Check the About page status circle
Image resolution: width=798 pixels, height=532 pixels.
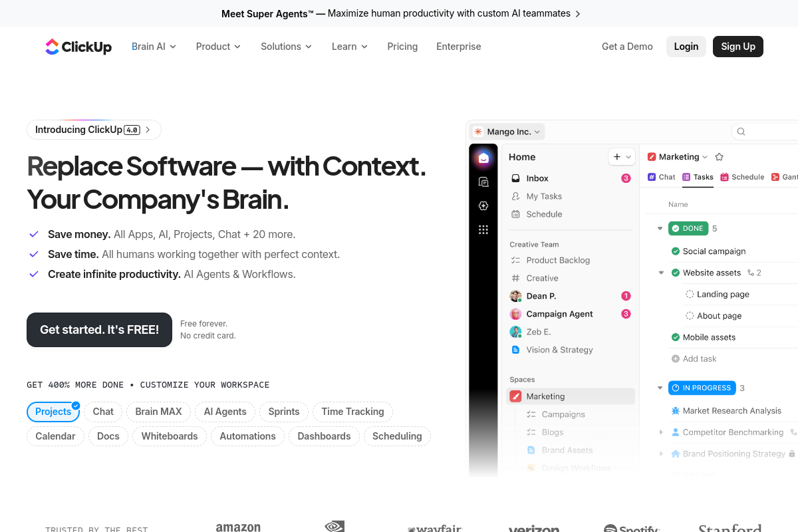690,316
